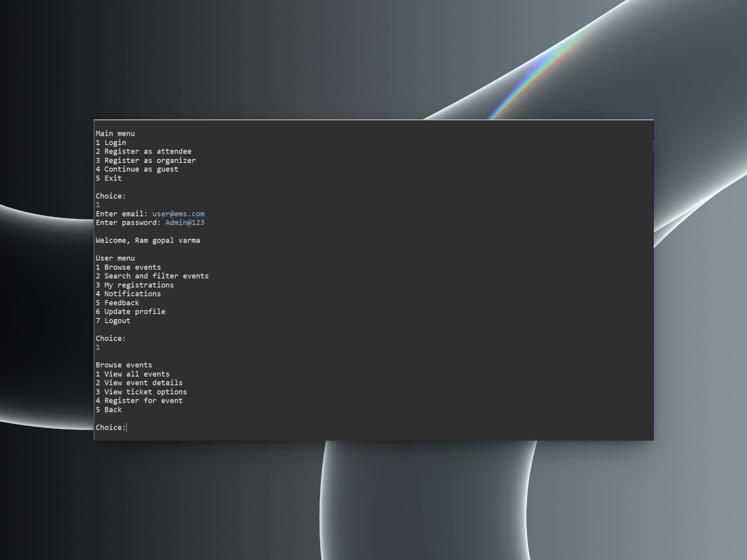Click the '1 Login' menu line
Image resolution: width=747 pixels, height=560 pixels.
click(x=111, y=143)
